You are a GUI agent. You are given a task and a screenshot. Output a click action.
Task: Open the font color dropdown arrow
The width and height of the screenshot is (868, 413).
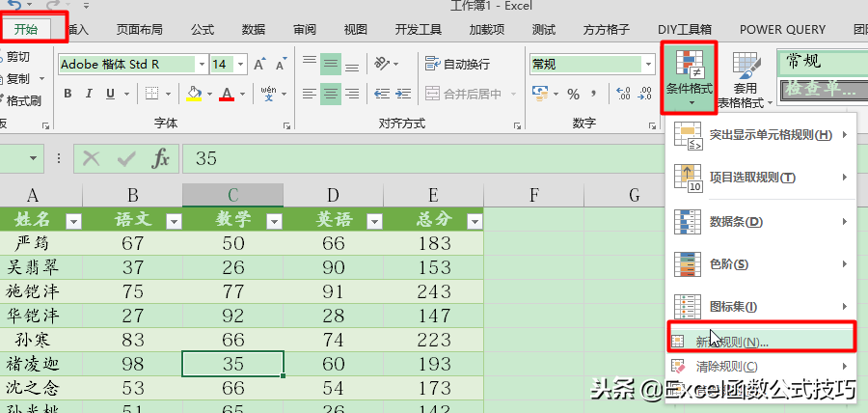(242, 95)
